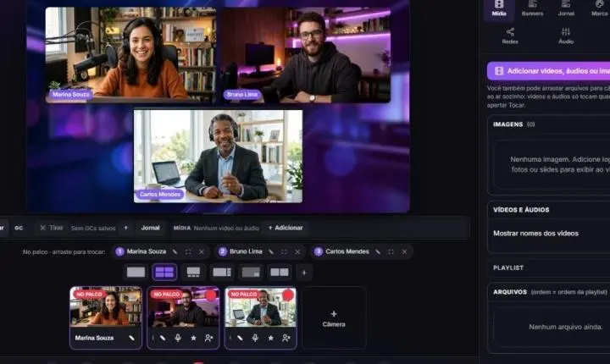Click Carlos Mendes name label on stage
610x364 pixels.
click(160, 194)
